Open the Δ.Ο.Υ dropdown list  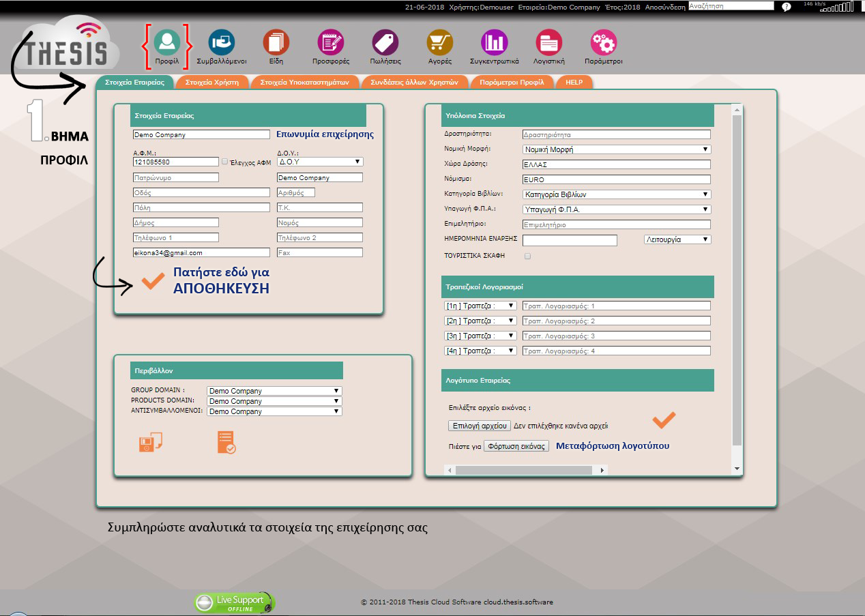(x=320, y=162)
